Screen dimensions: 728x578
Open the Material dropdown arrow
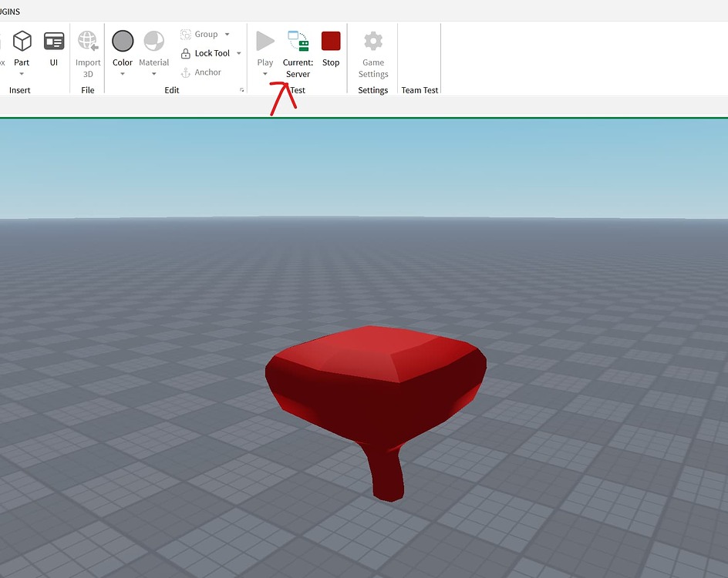coord(153,74)
